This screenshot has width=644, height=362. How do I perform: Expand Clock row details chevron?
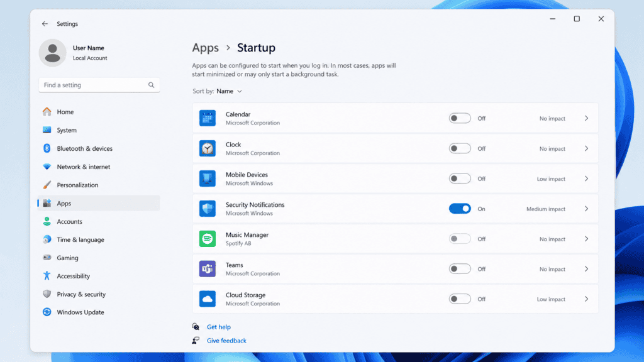coord(587,148)
